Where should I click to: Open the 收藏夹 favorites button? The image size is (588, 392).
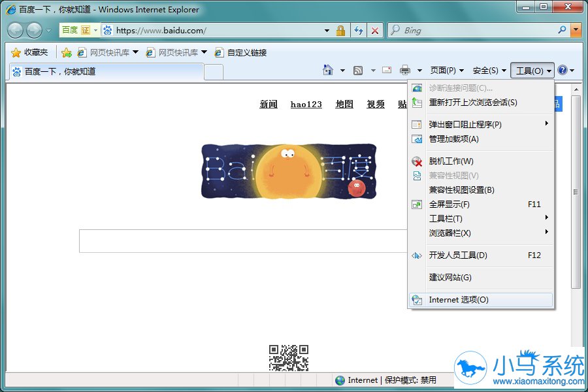pos(29,52)
